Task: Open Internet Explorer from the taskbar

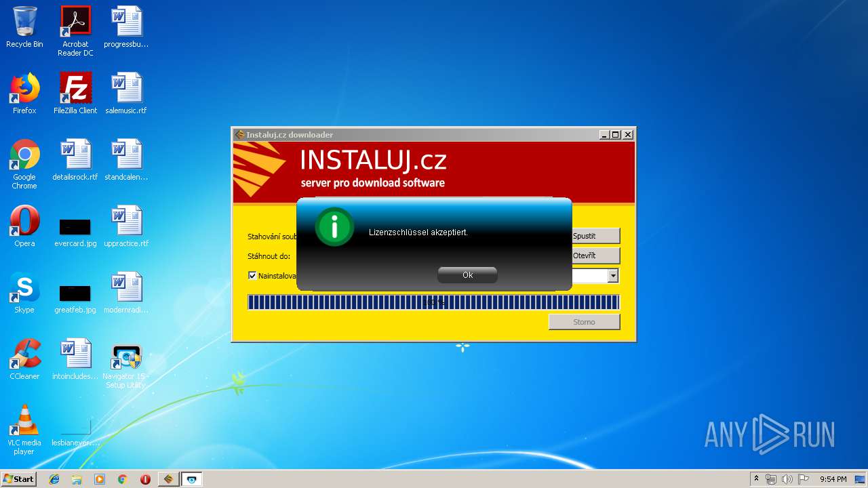Action: click(54, 479)
